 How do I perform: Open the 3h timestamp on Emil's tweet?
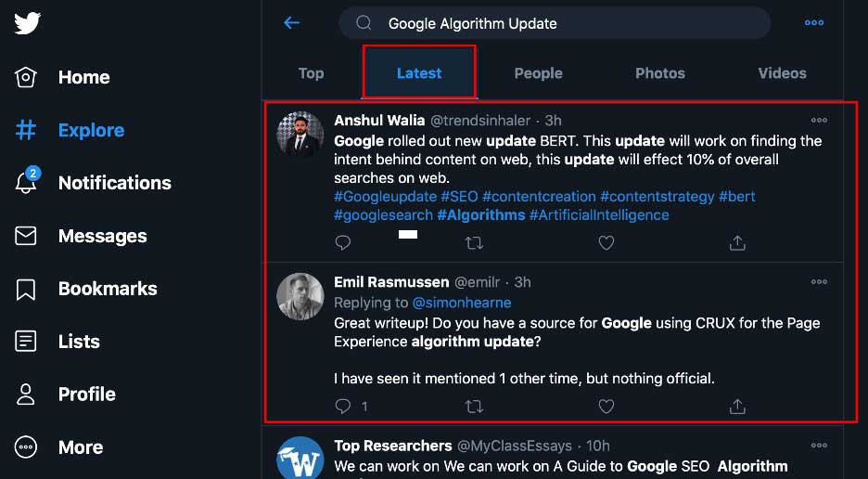point(522,281)
